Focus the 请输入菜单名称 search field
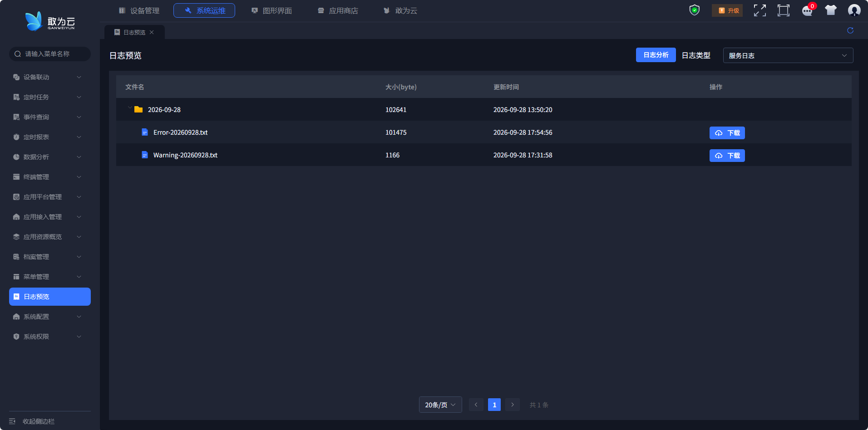868x430 pixels. click(x=50, y=54)
